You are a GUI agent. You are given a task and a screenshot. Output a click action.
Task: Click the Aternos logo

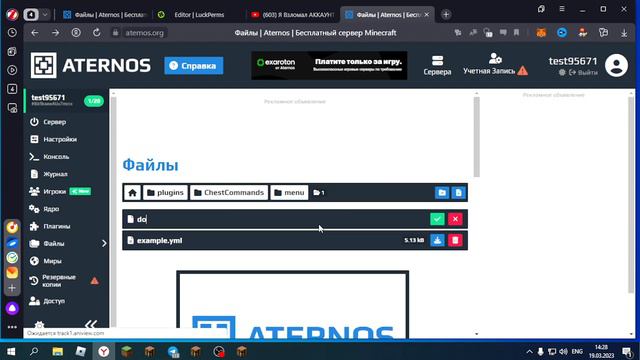(91, 65)
